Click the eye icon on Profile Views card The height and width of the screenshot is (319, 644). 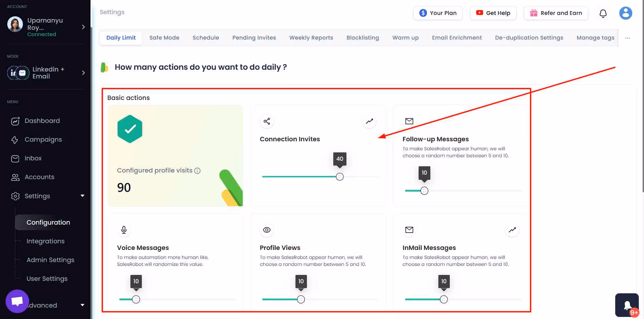[x=266, y=229]
